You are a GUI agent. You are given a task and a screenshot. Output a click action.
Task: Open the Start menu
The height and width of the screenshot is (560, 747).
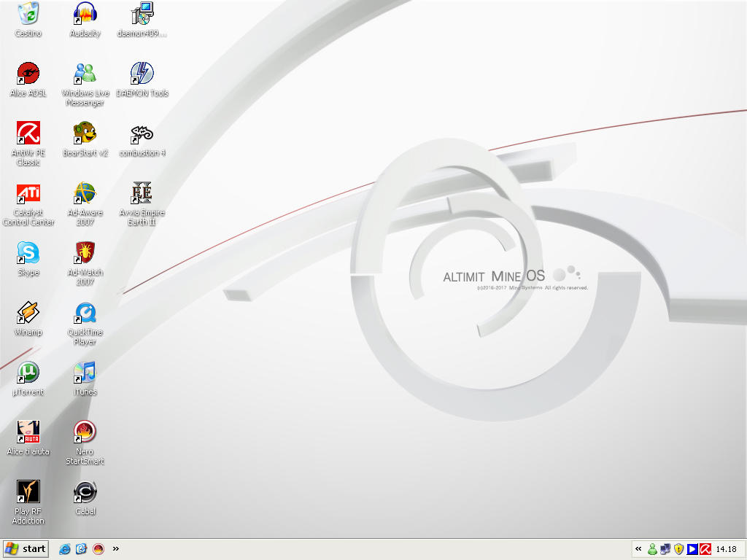tap(26, 549)
